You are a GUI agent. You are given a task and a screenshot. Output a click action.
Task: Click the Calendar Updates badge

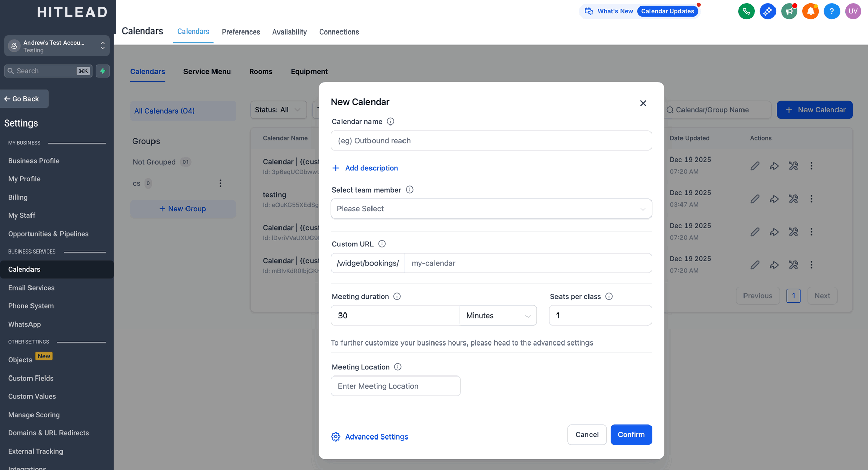pos(667,11)
